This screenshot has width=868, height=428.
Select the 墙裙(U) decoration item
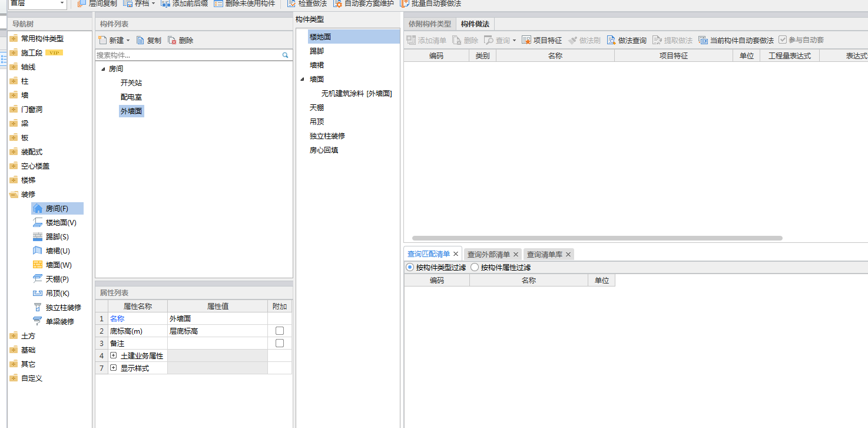(52, 251)
